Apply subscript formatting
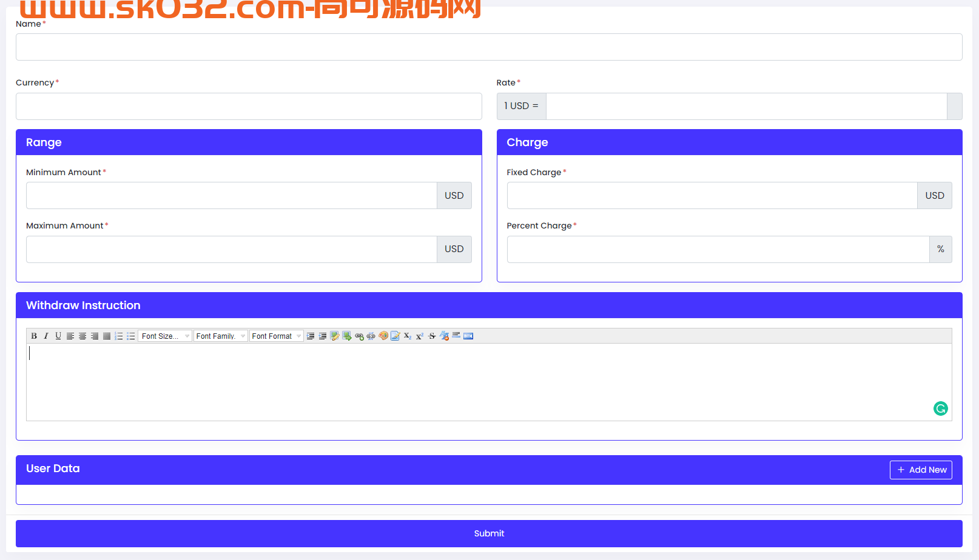Image resolution: width=979 pixels, height=560 pixels. (x=407, y=336)
